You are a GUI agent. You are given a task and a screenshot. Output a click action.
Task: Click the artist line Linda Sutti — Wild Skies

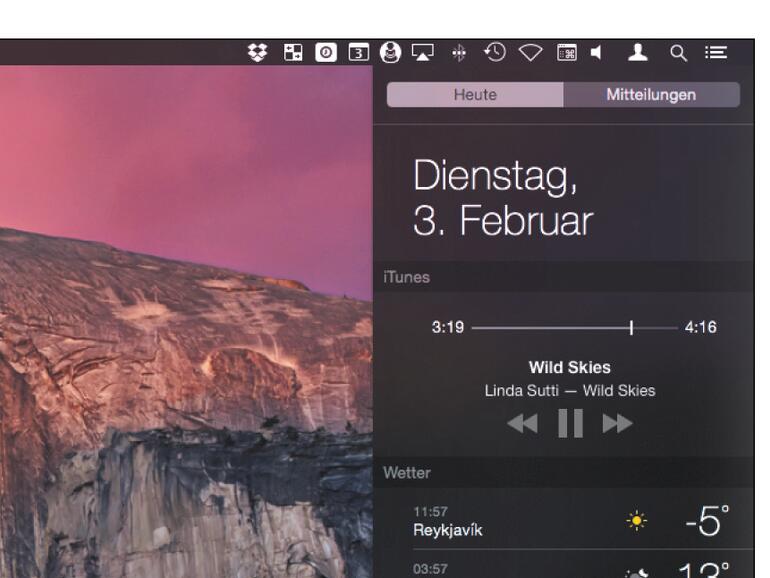click(x=570, y=390)
